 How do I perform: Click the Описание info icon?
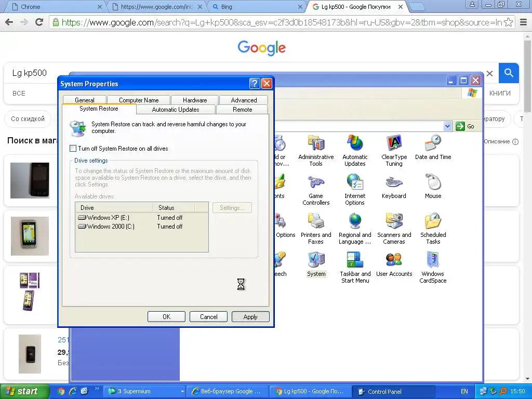(515, 142)
